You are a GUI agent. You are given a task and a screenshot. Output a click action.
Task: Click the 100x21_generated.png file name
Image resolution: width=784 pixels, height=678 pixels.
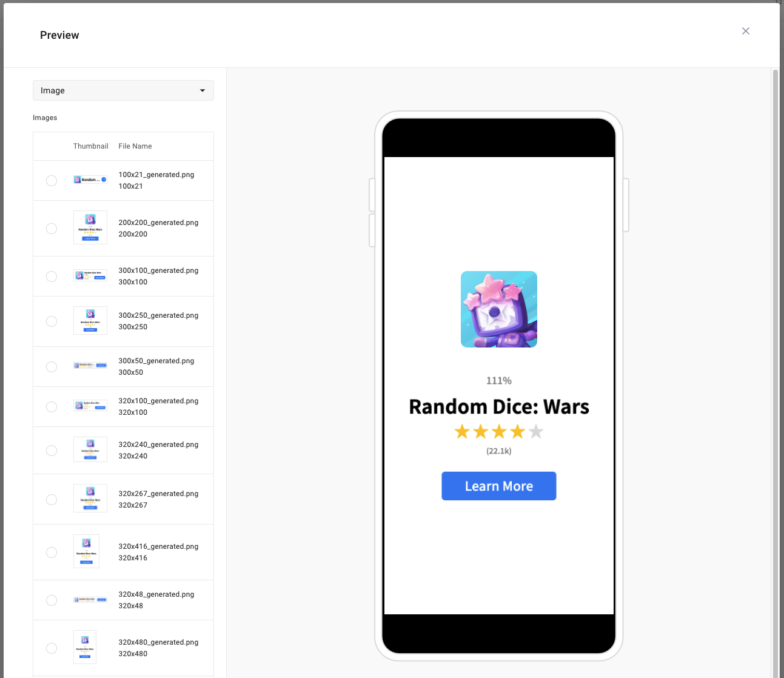(156, 175)
